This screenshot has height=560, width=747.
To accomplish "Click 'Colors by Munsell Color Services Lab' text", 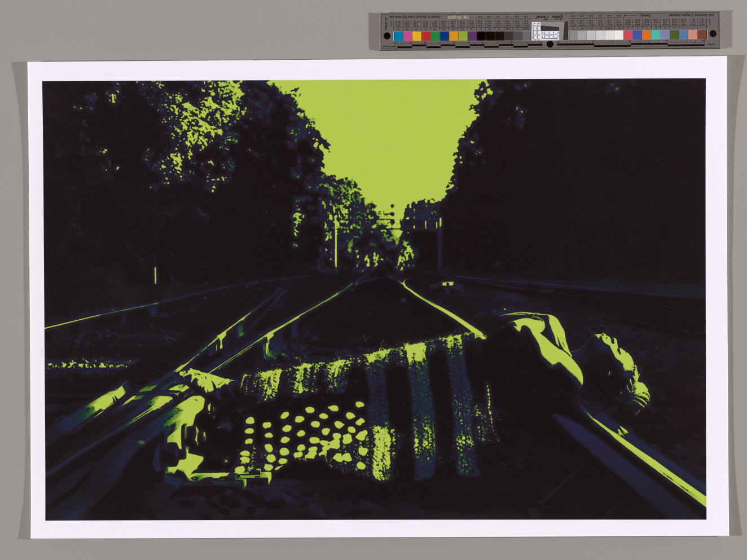I will pos(414,17).
